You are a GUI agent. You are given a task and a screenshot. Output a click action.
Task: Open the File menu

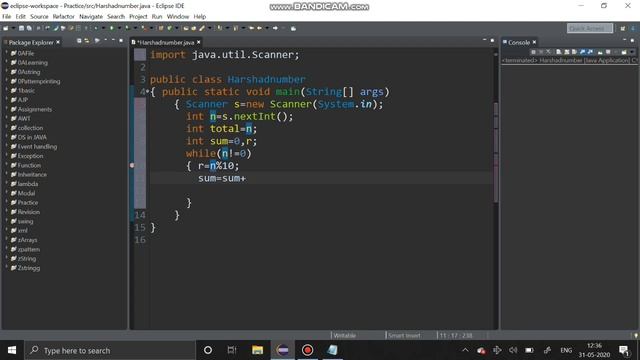click(x=7, y=16)
